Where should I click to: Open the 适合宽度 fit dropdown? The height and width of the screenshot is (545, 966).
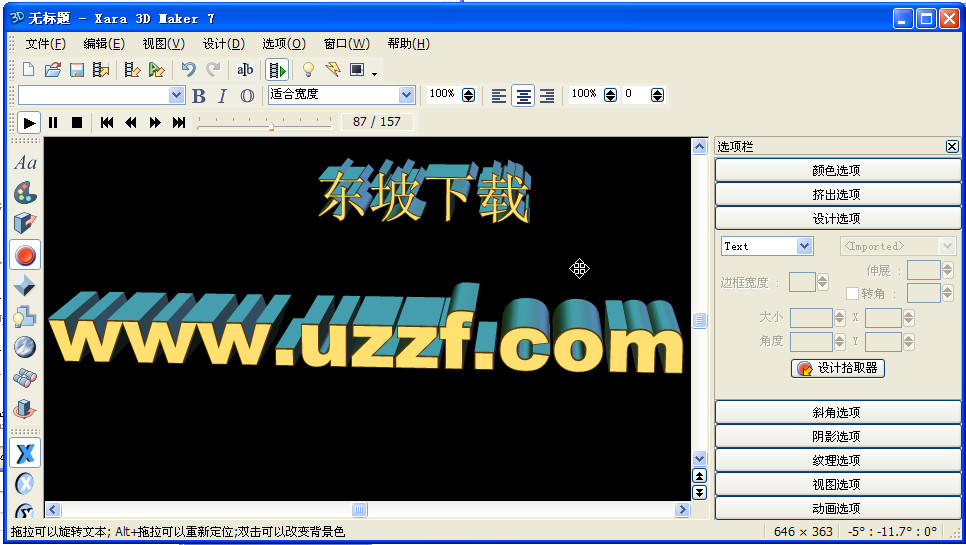(406, 95)
